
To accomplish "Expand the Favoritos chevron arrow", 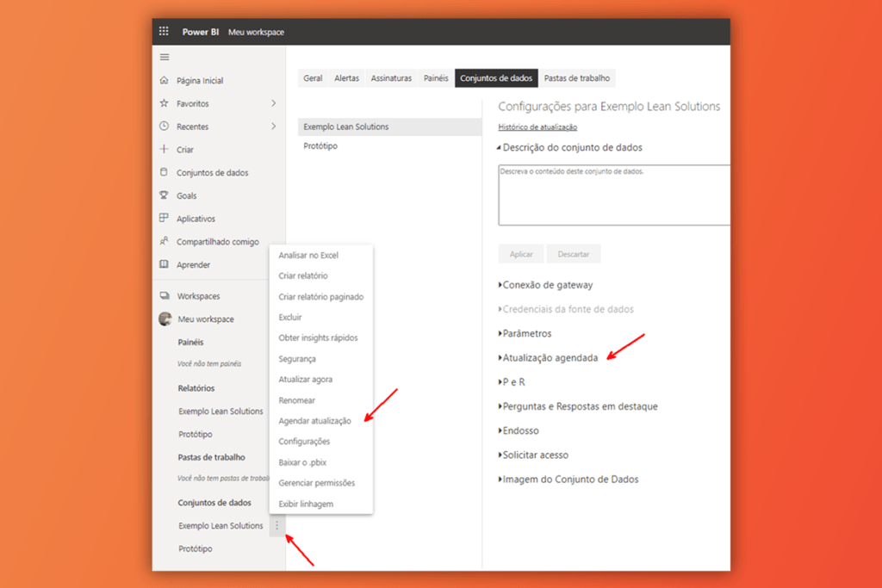I will (x=274, y=103).
